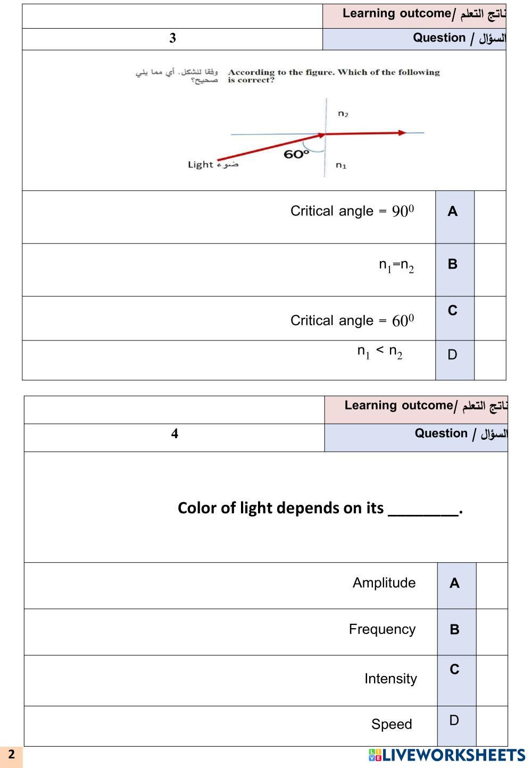Select letter A for question 3
This screenshot has width=532, height=768.
click(453, 212)
